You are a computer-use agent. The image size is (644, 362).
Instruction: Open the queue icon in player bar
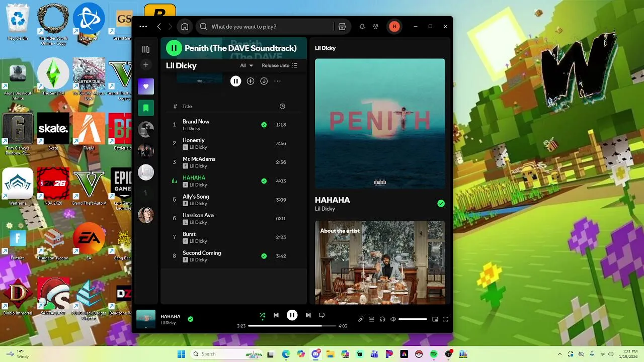click(371, 319)
